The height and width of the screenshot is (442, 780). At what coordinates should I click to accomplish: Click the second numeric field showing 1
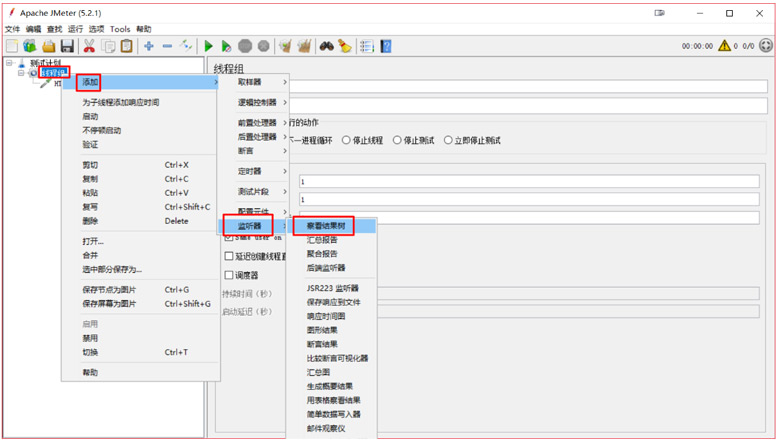click(529, 199)
